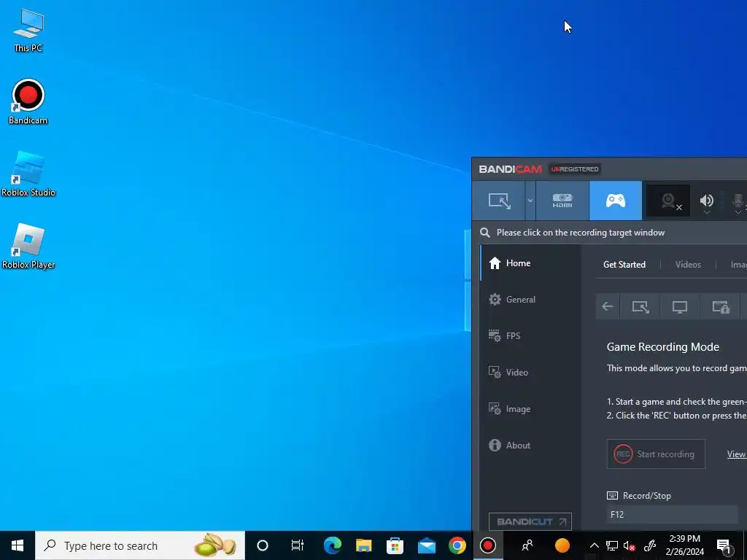Open Microsoft Store from taskbar
747x560 pixels.
tap(395, 545)
